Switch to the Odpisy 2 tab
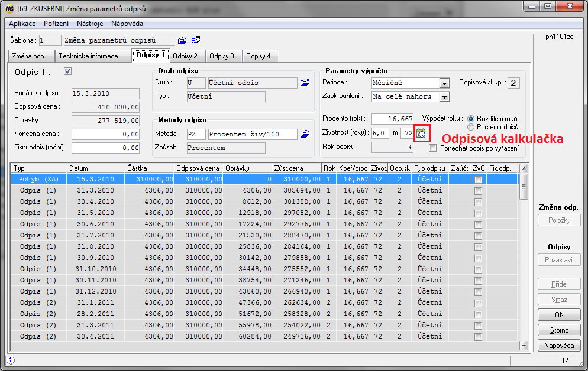 (185, 56)
